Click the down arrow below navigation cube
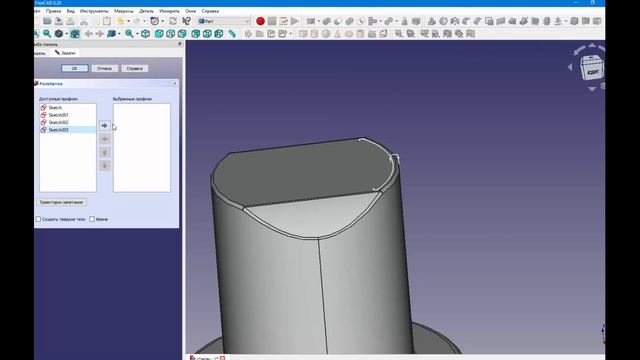640x360 pixels. tap(592, 89)
